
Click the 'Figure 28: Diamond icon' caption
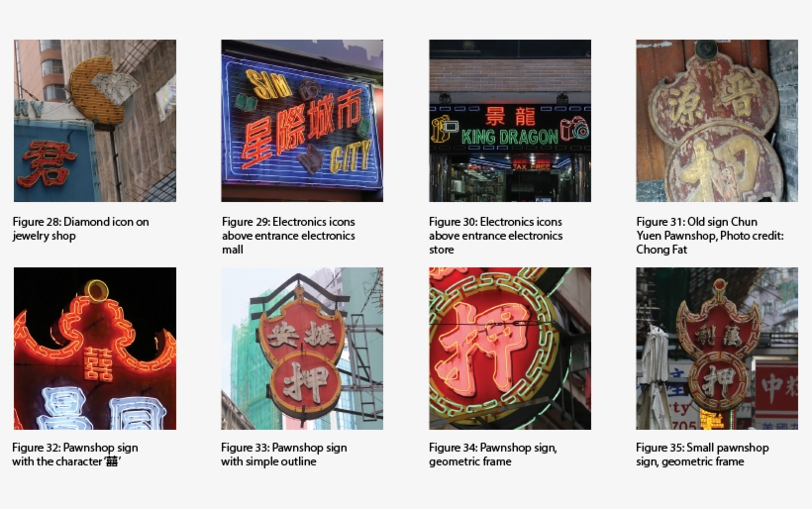point(81,229)
